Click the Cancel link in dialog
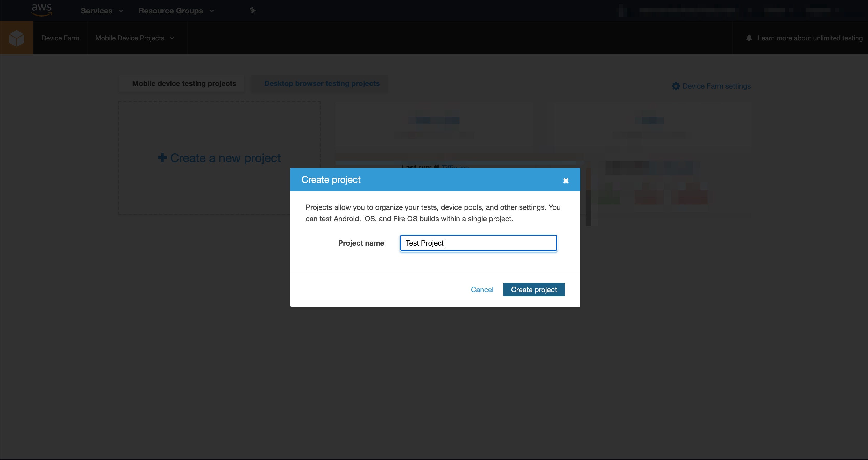868x460 pixels. point(482,290)
